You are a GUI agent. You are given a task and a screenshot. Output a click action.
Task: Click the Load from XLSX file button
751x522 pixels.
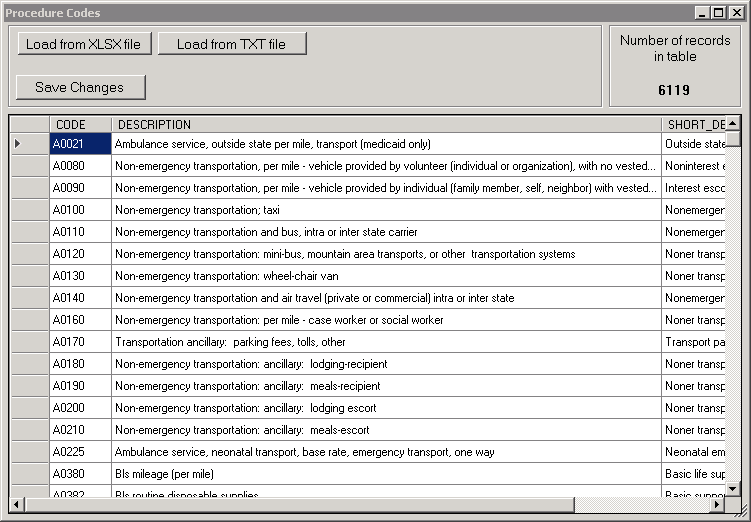click(84, 44)
